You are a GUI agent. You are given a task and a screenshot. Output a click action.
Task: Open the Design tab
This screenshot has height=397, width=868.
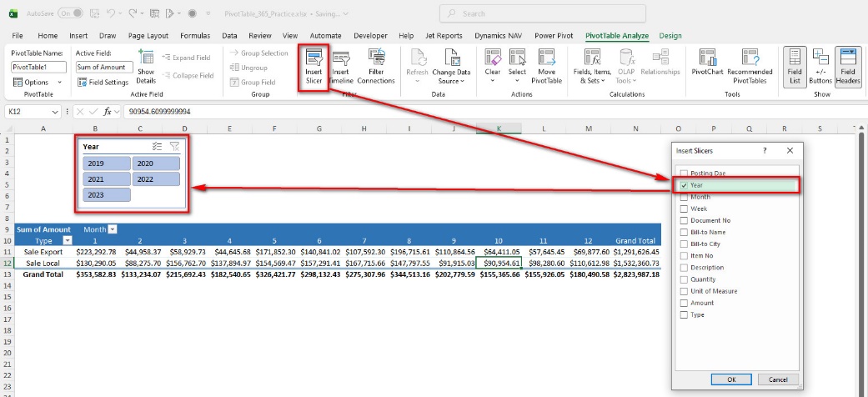click(670, 35)
